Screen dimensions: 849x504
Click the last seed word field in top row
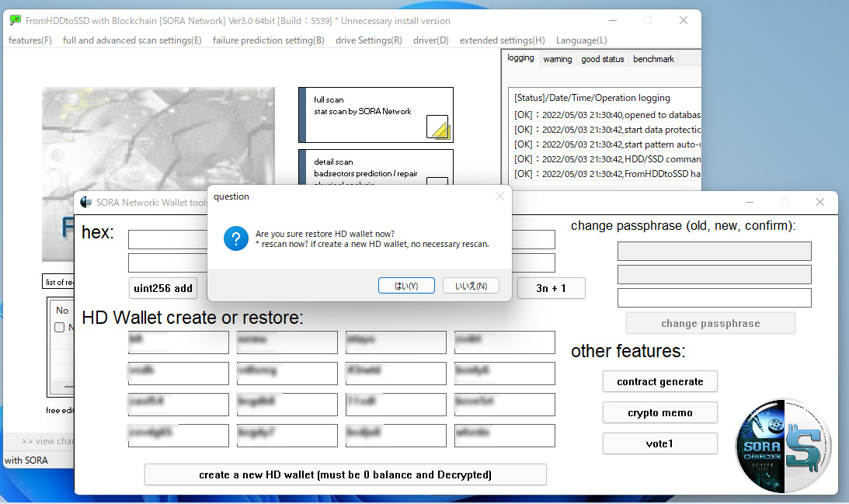click(505, 342)
